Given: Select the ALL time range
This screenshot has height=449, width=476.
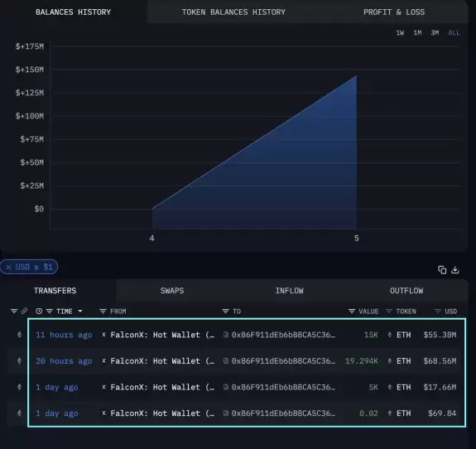Looking at the screenshot, I should [454, 33].
